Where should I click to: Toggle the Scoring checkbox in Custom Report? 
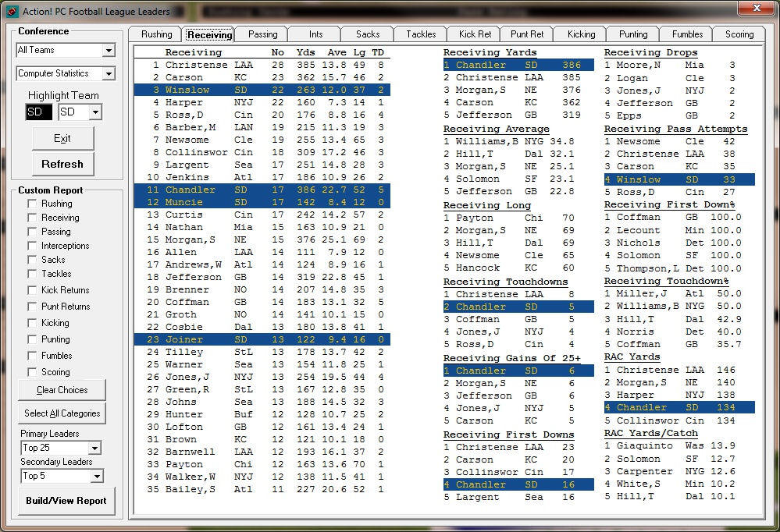tap(32, 372)
